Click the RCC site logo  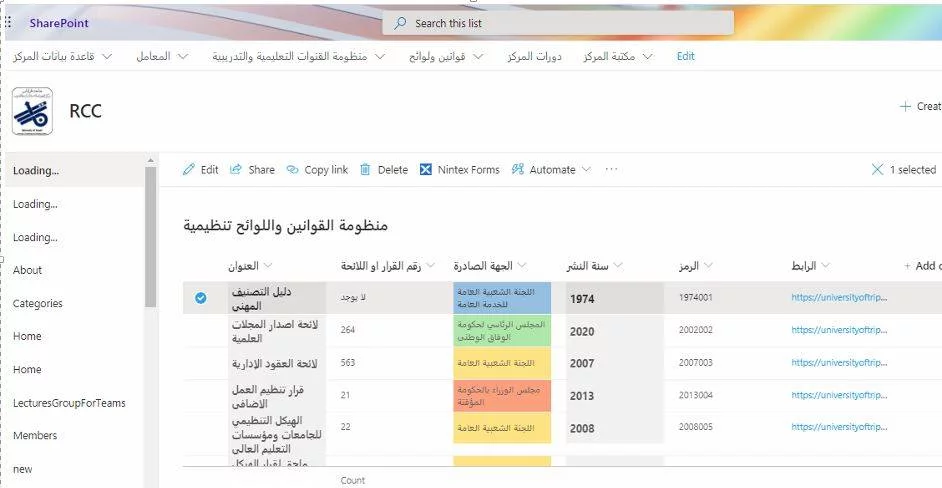(x=33, y=111)
